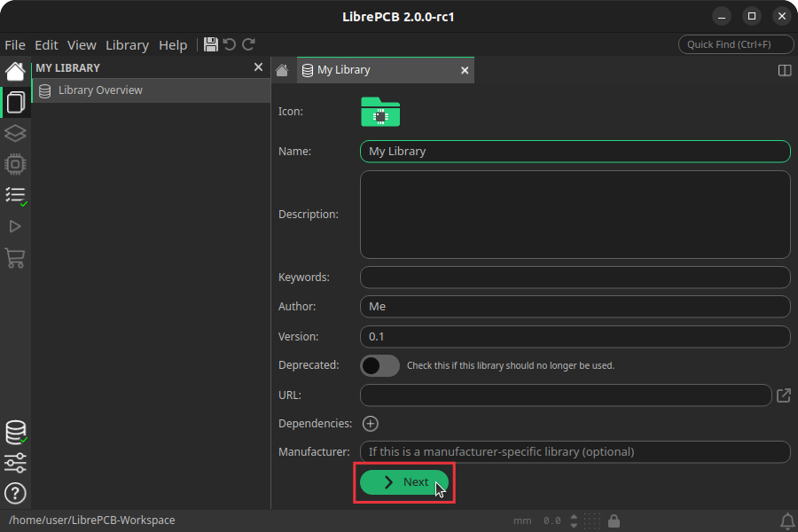Select Library Overview in the left panel
Image resolution: width=798 pixels, height=532 pixels.
pos(100,90)
